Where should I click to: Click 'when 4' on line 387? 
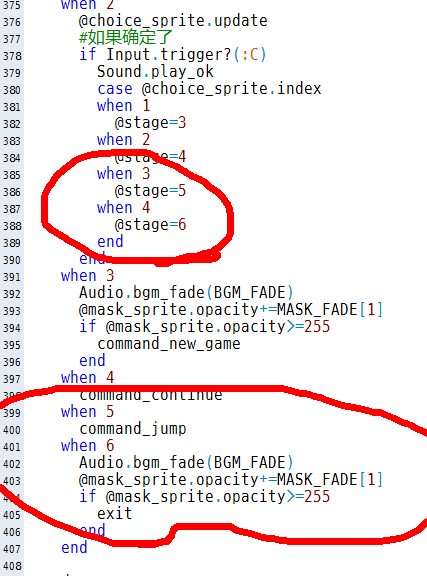pos(123,208)
